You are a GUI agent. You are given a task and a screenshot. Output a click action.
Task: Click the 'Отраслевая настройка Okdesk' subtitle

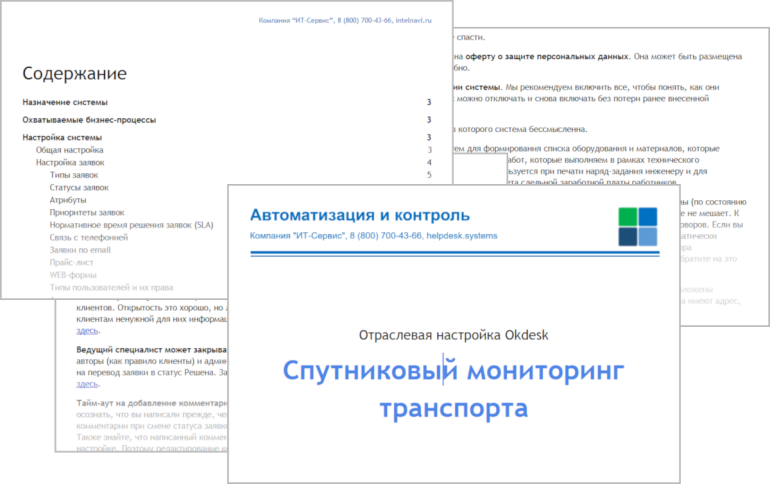pyautogui.click(x=453, y=335)
